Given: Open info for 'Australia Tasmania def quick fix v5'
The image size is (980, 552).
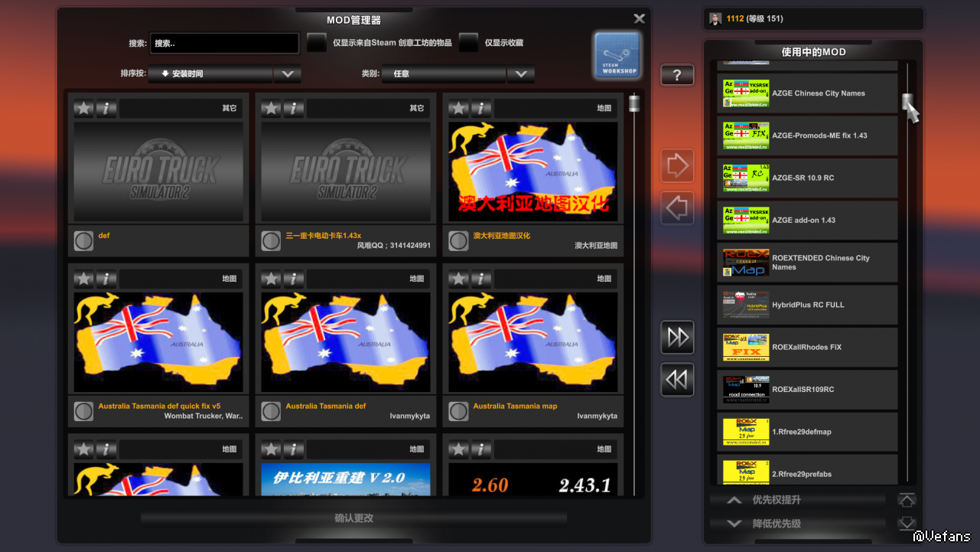Looking at the screenshot, I should click(106, 279).
